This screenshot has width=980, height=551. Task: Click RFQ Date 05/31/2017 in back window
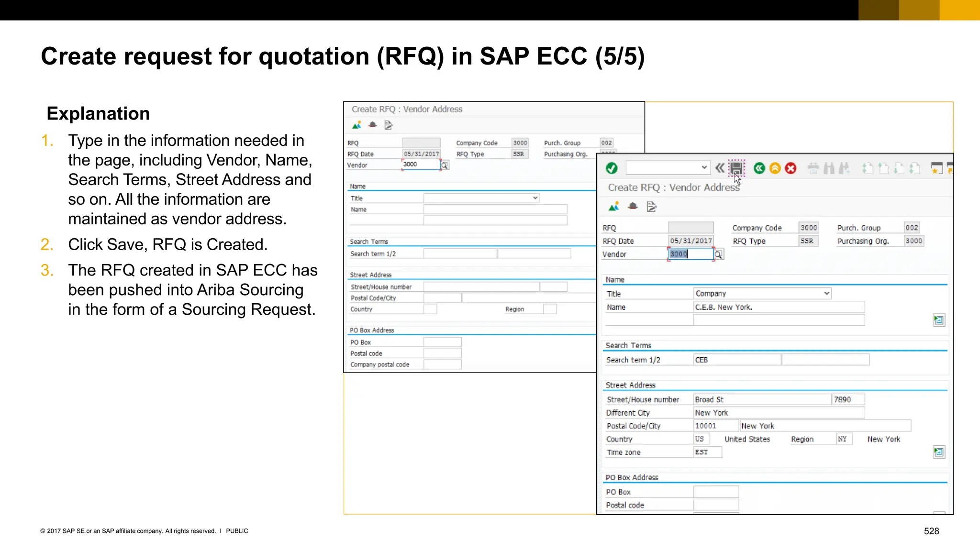pyautogui.click(x=421, y=154)
